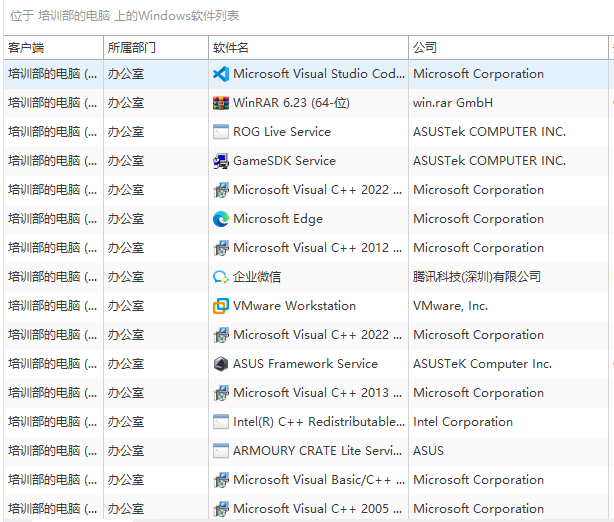Click "培训部的电脑" client cell in GameSDK Service row
The image size is (614, 522).
tap(52, 161)
